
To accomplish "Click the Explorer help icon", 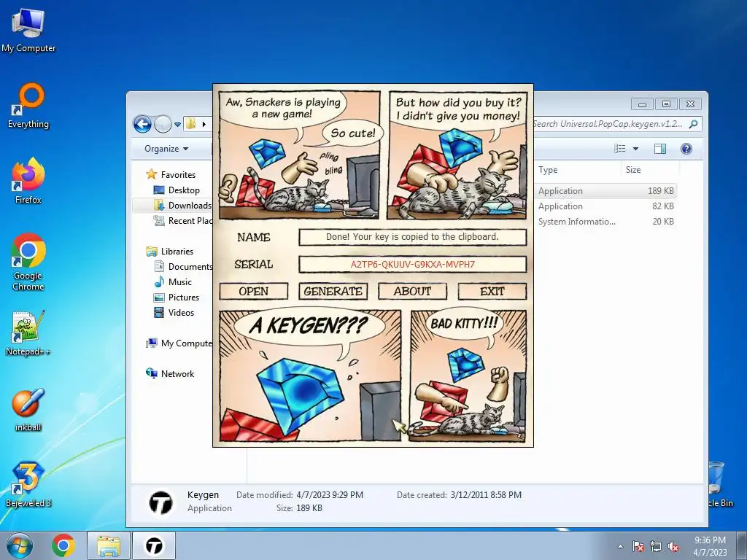I will click(686, 149).
